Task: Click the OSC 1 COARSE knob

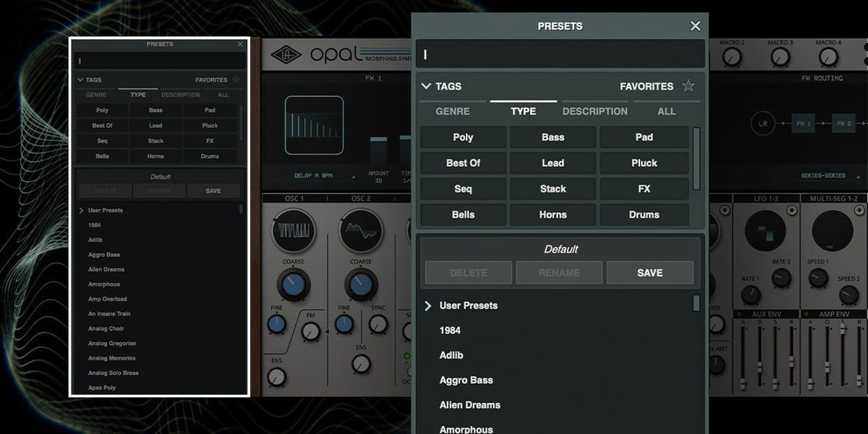Action: coord(294,284)
